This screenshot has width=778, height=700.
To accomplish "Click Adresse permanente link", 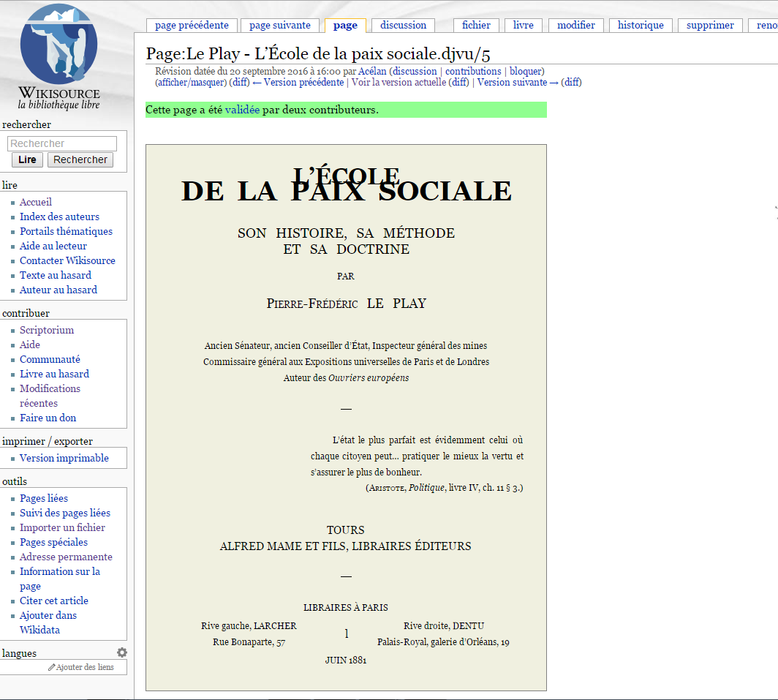I will (x=66, y=557).
